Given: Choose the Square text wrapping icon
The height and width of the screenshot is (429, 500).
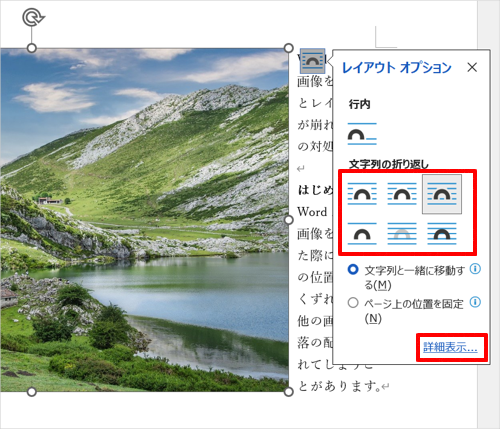Looking at the screenshot, I should tap(362, 194).
